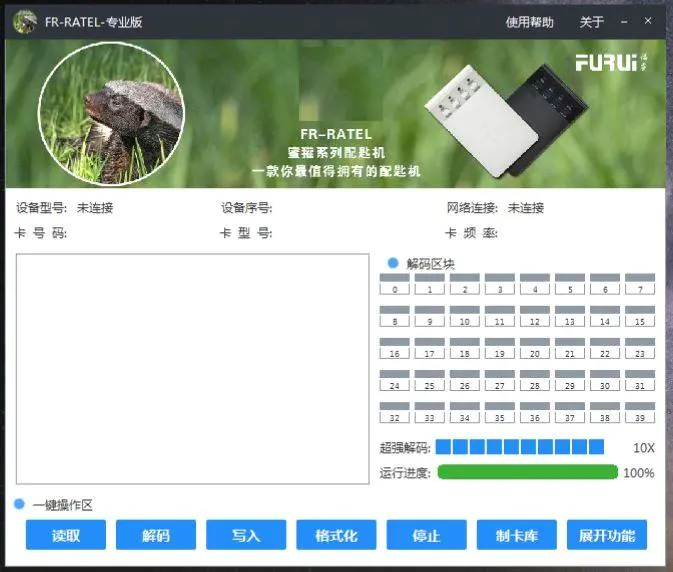Open the 关于 about menu
Screen dimensions: 673x572
(591, 22)
